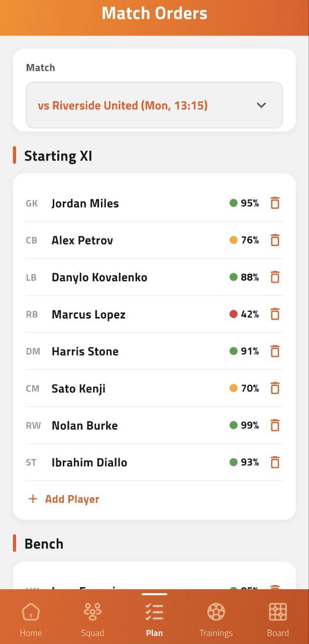Remove Sato Kenji via trash icon
The image size is (309, 644).
[x=275, y=388]
